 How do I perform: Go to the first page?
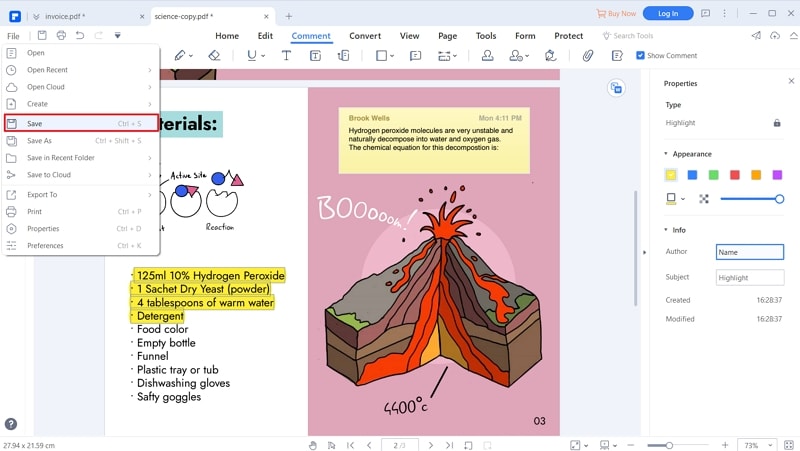(x=350, y=445)
